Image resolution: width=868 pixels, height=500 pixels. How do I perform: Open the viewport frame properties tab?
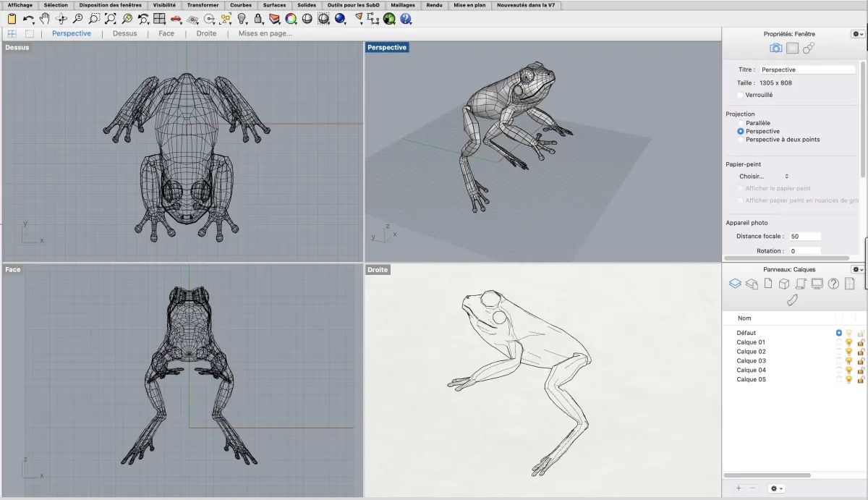click(792, 48)
